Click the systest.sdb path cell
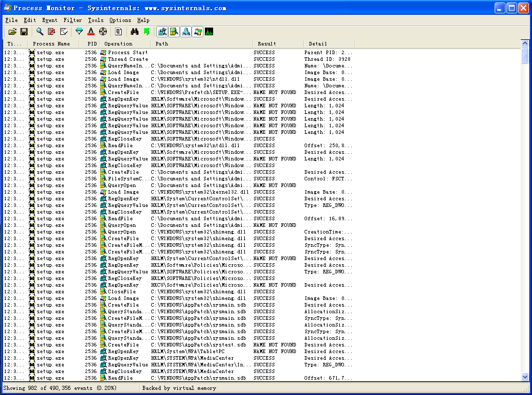 [x=198, y=345]
